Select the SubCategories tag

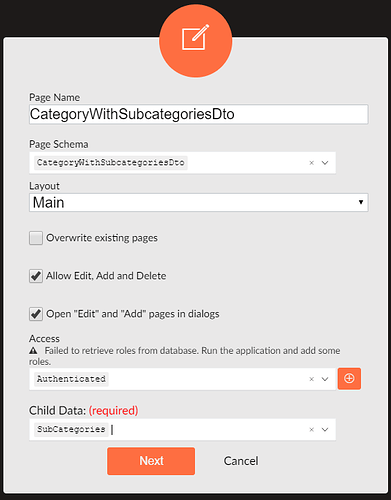71,429
